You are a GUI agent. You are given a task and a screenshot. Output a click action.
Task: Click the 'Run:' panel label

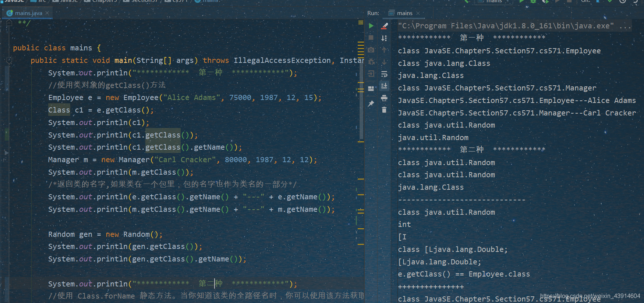[x=373, y=13]
